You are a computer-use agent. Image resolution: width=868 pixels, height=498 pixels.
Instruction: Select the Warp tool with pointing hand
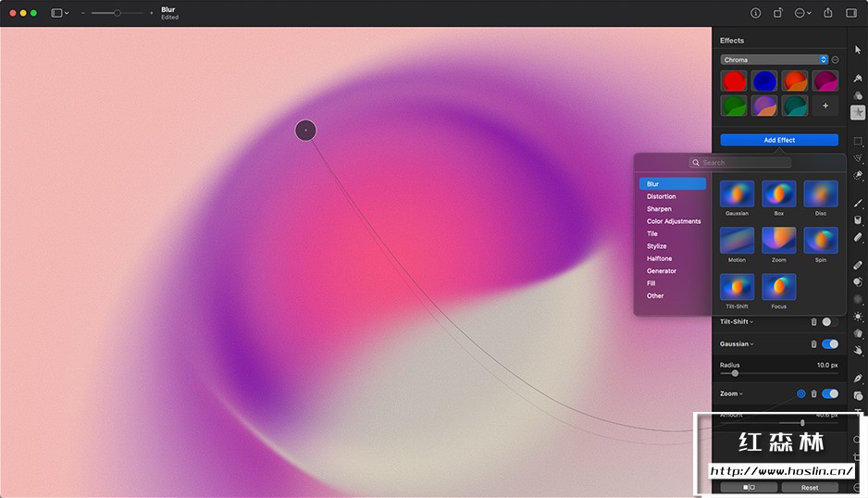pyautogui.click(x=858, y=350)
